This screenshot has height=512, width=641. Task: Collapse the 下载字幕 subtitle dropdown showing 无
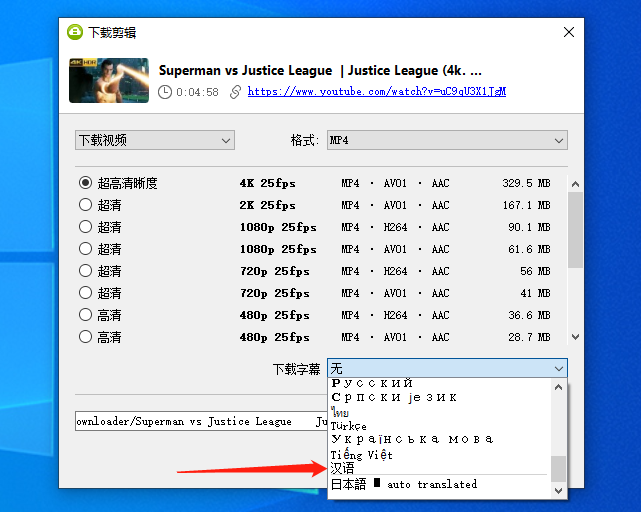[447, 368]
